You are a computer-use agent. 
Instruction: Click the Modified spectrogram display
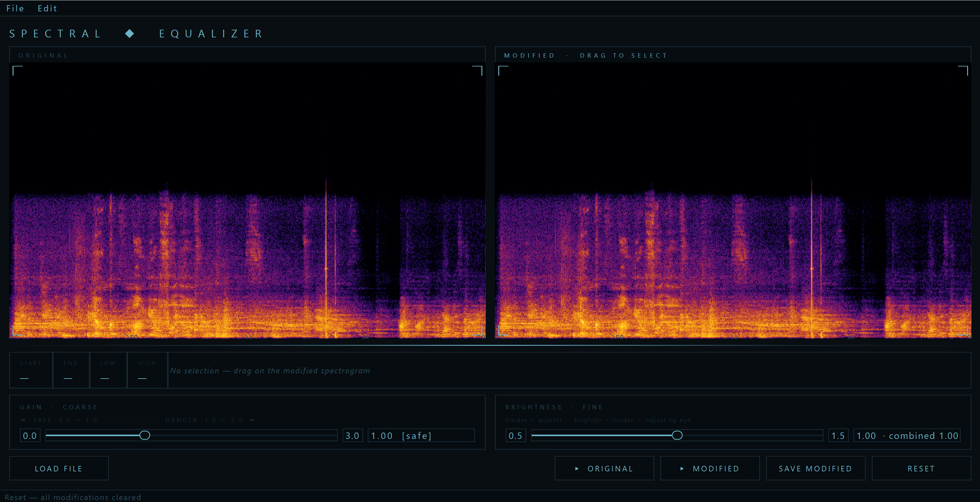[733, 200]
